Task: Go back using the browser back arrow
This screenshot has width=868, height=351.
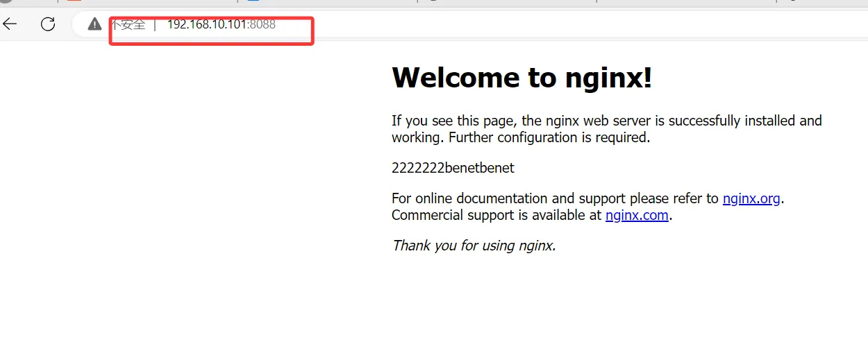Action: click(10, 24)
